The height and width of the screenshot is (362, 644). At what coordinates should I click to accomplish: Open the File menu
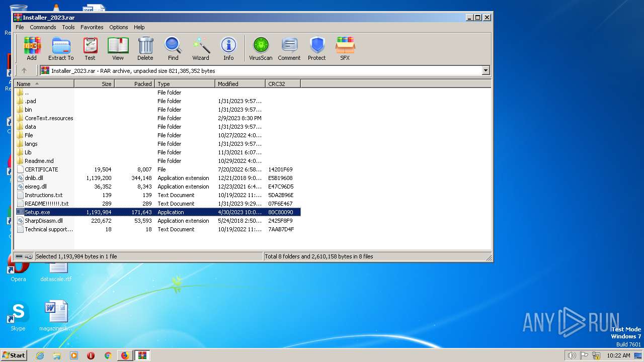[20, 27]
